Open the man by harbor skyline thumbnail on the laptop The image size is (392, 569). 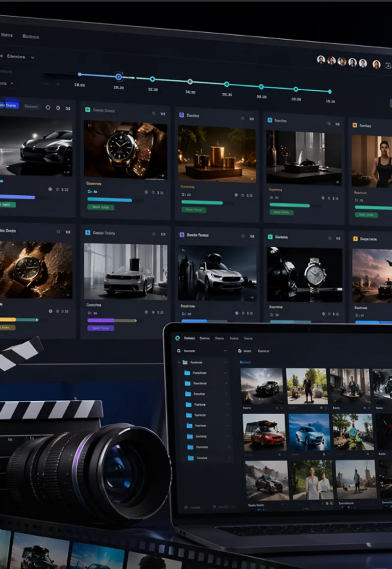coord(356,479)
